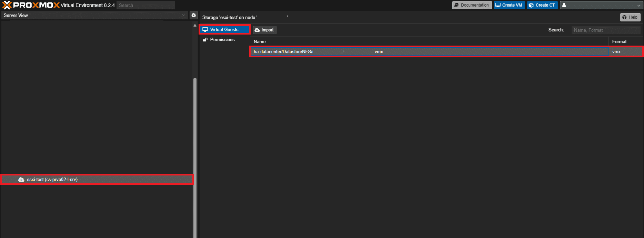Open the Help button
The height and width of the screenshot is (238, 644).
click(x=630, y=17)
